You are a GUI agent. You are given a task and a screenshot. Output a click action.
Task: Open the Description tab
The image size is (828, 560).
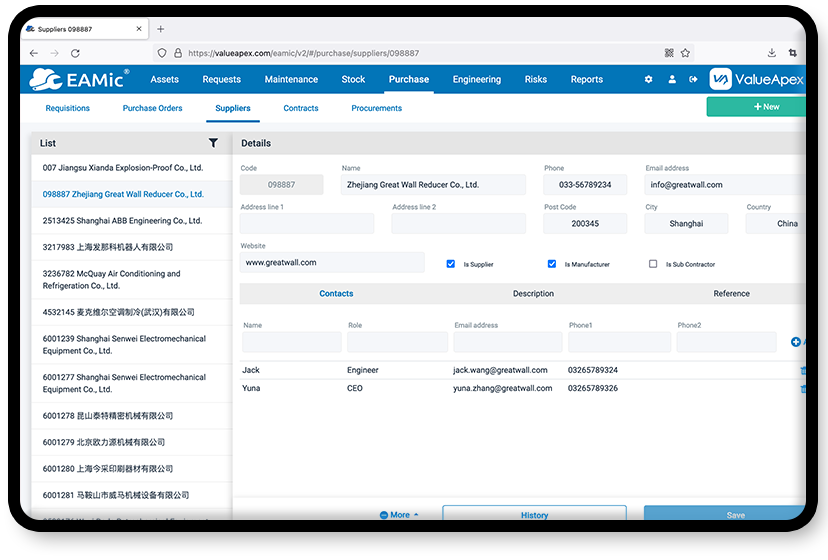pos(533,294)
